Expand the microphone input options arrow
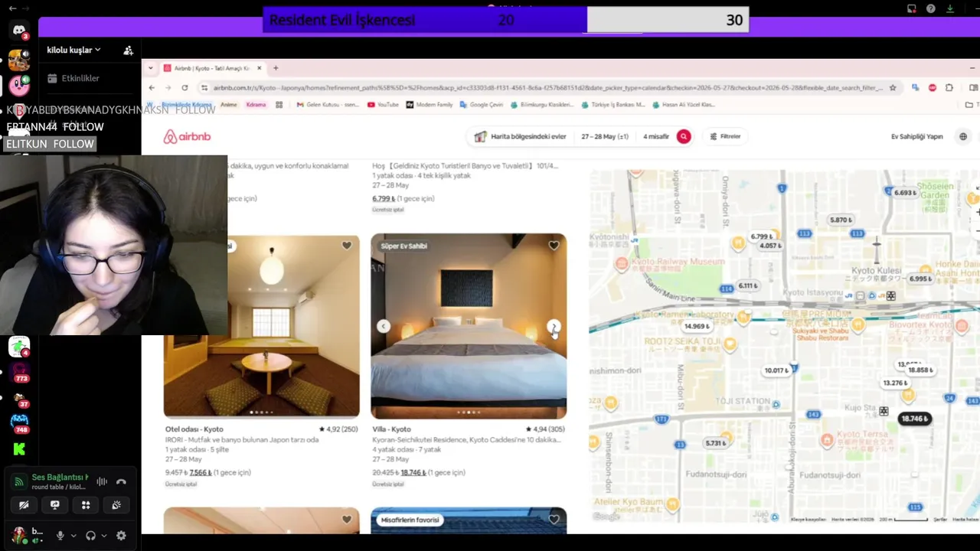Screen dimensions: 980x551 (73, 536)
